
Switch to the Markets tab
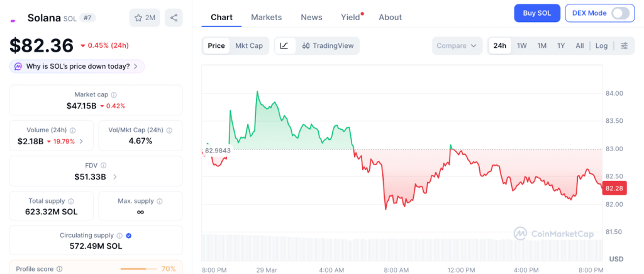click(x=266, y=17)
